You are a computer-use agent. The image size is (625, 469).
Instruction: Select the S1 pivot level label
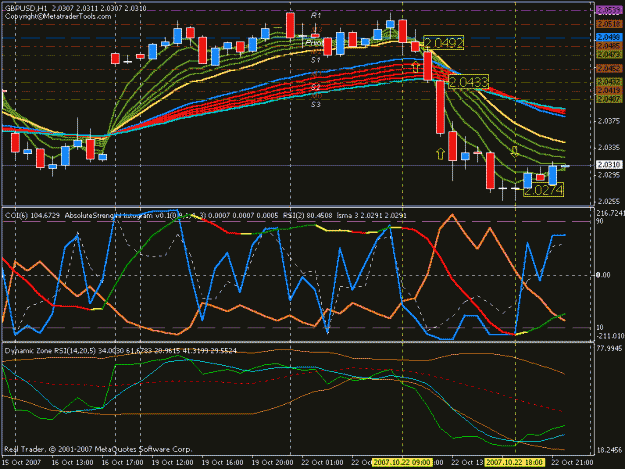316,60
